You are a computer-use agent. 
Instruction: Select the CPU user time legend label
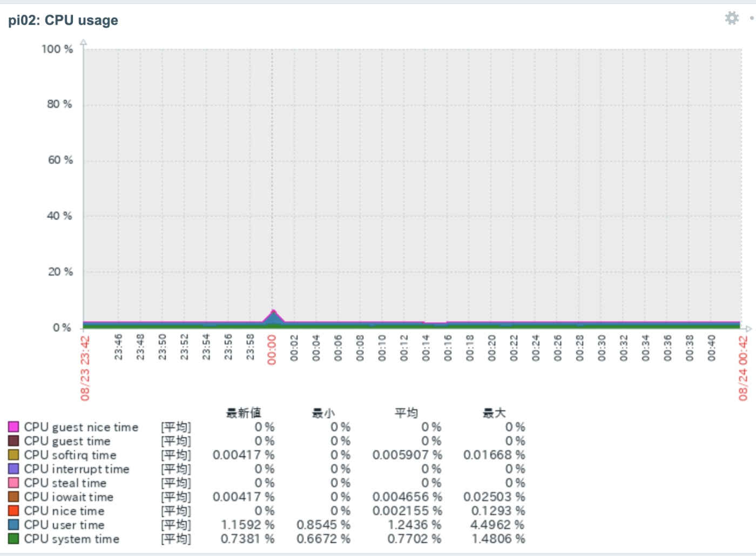pos(64,525)
